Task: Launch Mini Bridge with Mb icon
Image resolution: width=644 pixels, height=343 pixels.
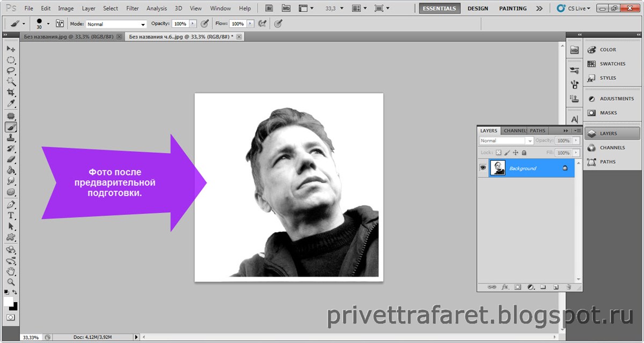Action: [287, 9]
